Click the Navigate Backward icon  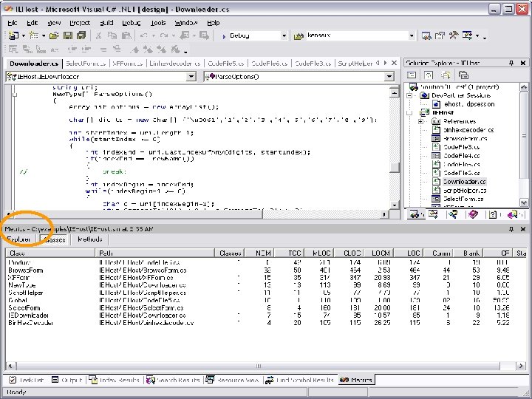[x=185, y=35]
